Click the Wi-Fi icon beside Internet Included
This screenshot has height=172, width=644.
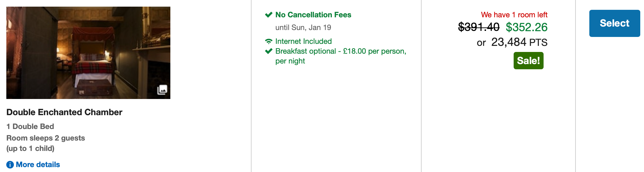click(x=269, y=42)
